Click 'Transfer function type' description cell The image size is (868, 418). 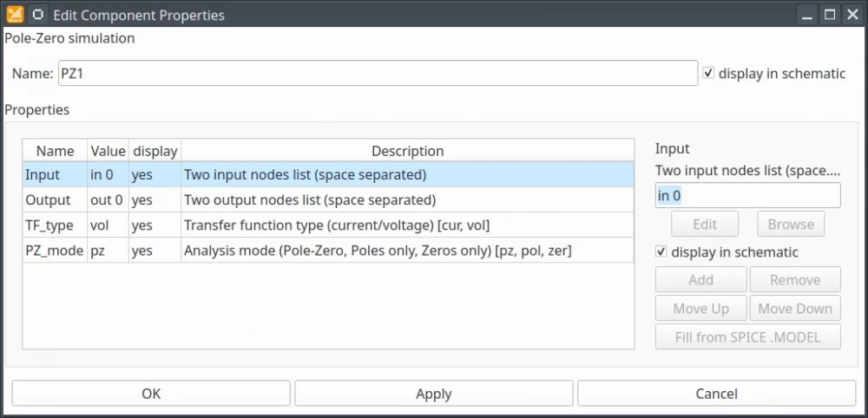click(x=407, y=225)
